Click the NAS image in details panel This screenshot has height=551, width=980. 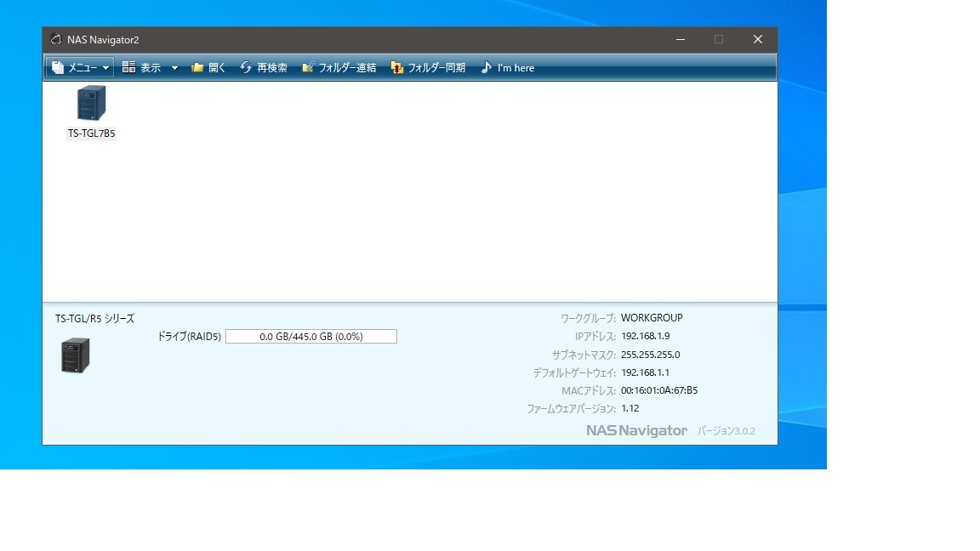tap(76, 355)
